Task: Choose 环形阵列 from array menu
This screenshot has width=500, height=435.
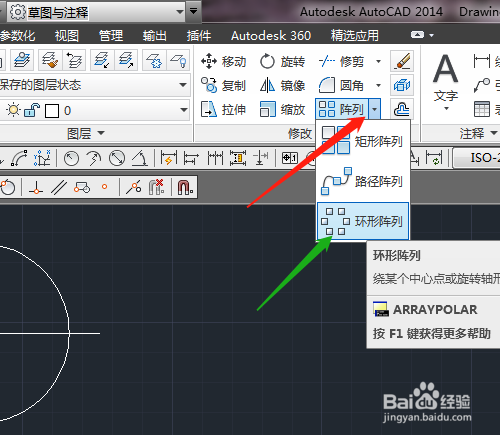Action: coord(363,221)
